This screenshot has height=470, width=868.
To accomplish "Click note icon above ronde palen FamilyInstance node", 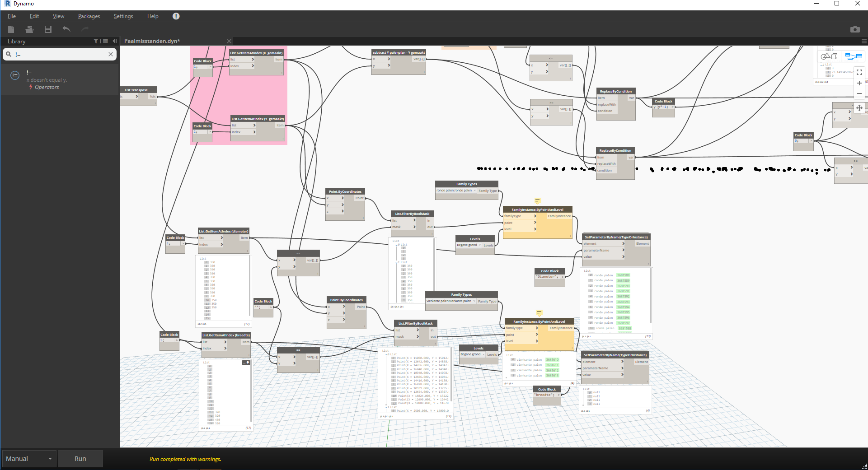I will (x=537, y=201).
